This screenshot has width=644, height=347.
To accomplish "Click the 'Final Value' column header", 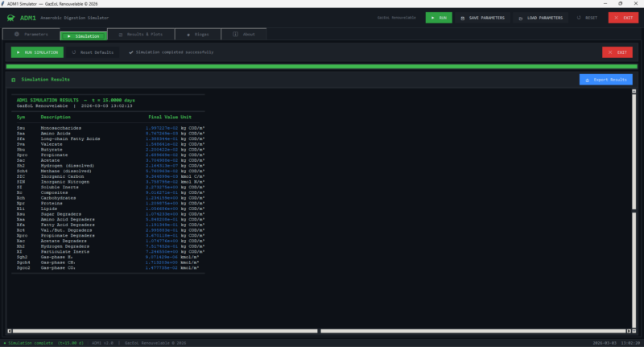I will click(x=163, y=117).
